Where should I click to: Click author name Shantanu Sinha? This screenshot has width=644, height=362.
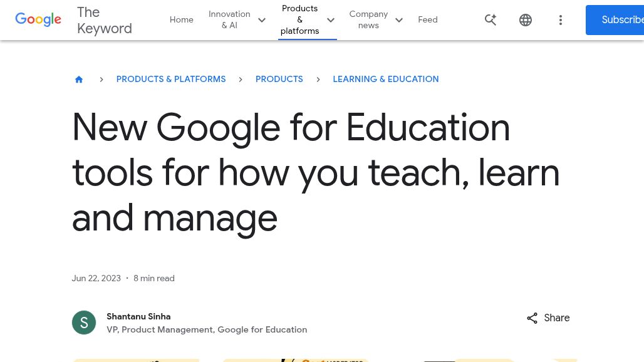138,317
